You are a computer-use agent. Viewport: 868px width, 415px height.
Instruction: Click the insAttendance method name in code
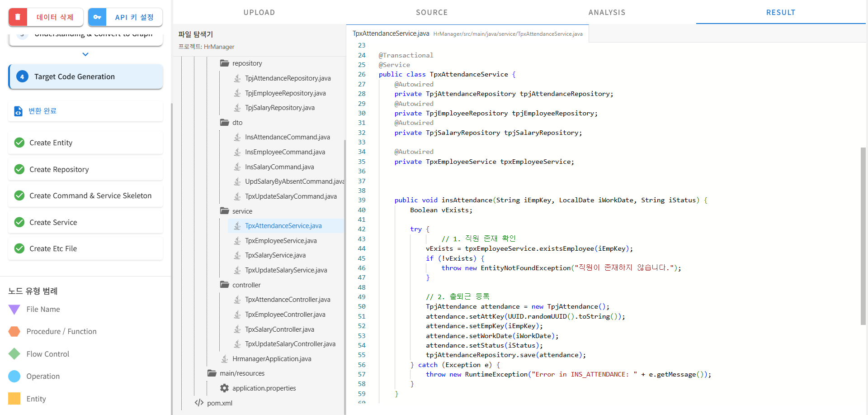click(467, 200)
